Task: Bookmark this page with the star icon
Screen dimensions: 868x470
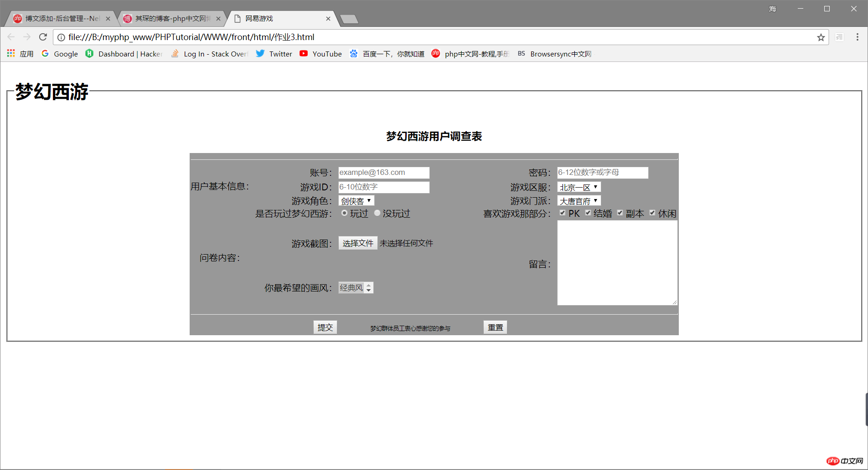Action: [x=821, y=37]
